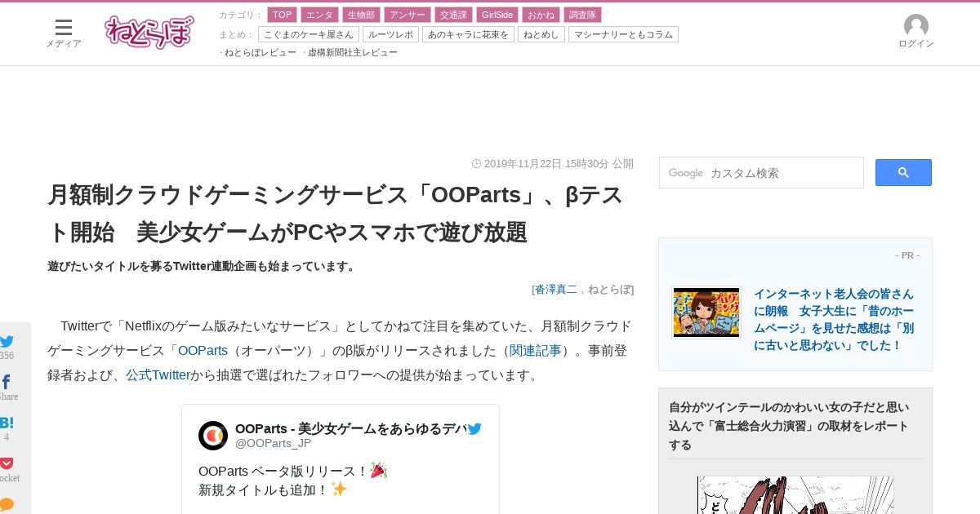The height and width of the screenshot is (514, 980).
Task: Select the 生物部 category tab
Action: (x=361, y=15)
